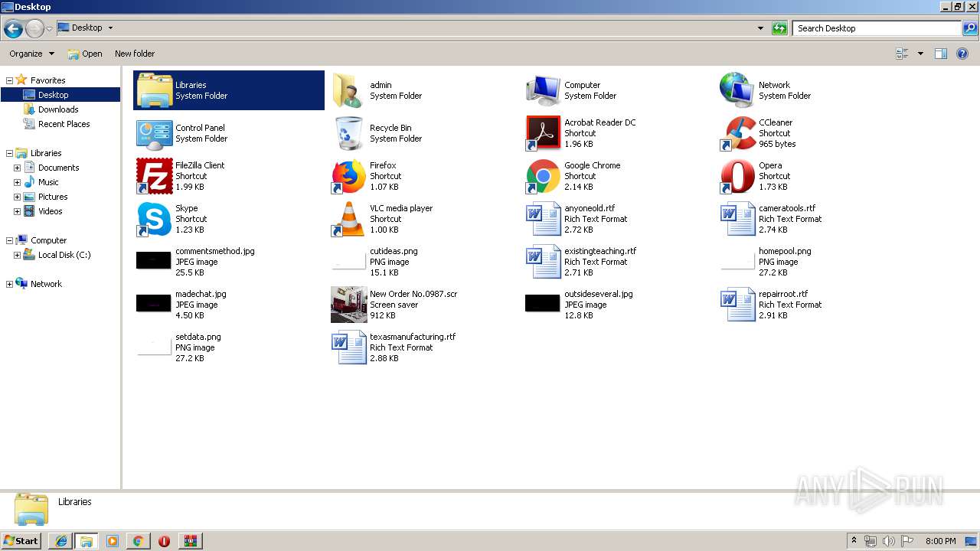Launch Internet Explorer from taskbar

pyautogui.click(x=60, y=540)
